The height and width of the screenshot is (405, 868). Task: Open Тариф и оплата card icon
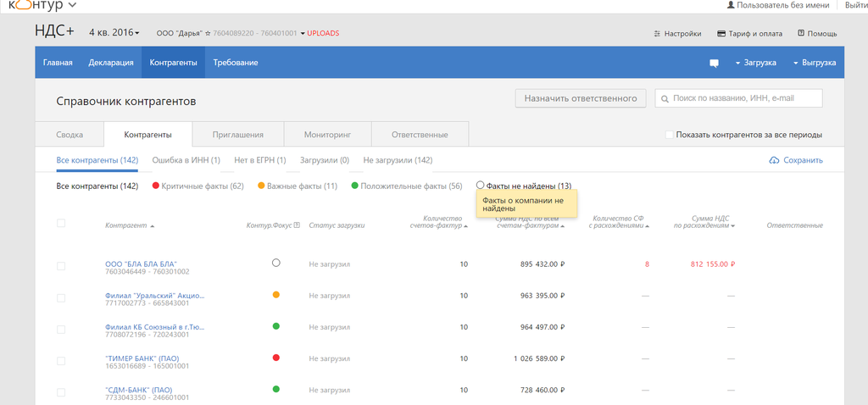pos(721,34)
